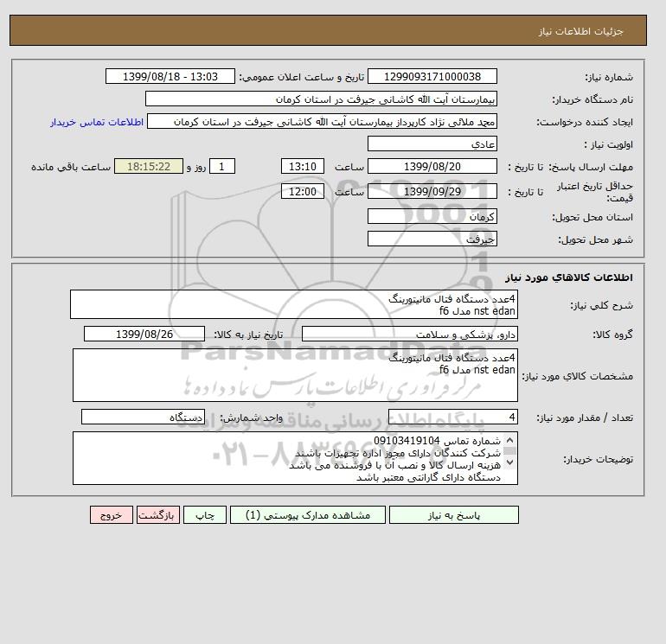Viewport: 666px width, 644px height.
Task: Click need date field 1399/08/26
Action: click(x=144, y=334)
